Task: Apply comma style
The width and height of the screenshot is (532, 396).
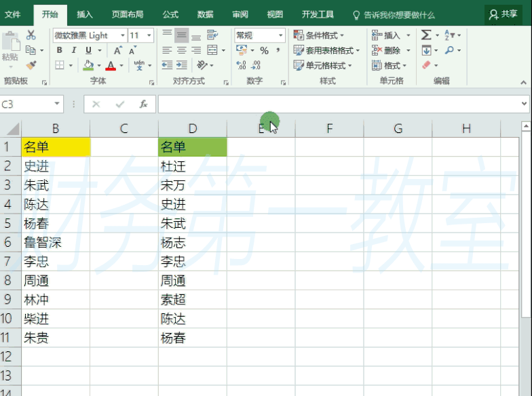Action: coord(278,50)
